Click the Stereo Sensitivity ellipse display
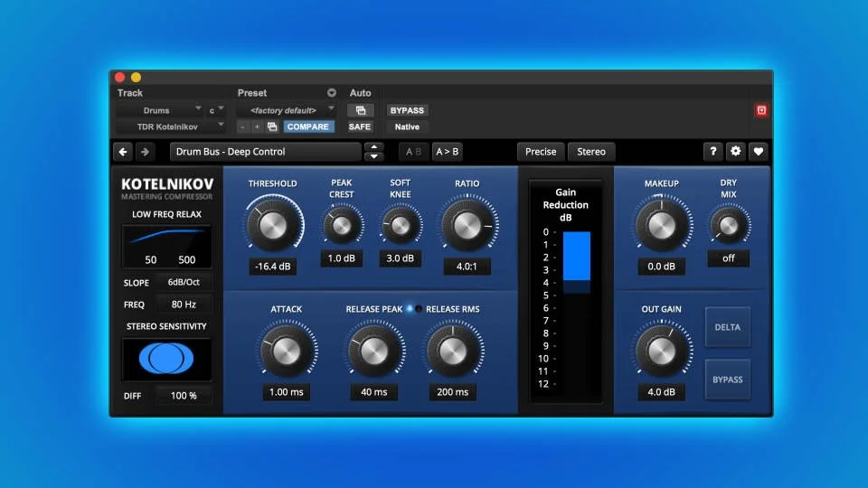 pos(166,359)
